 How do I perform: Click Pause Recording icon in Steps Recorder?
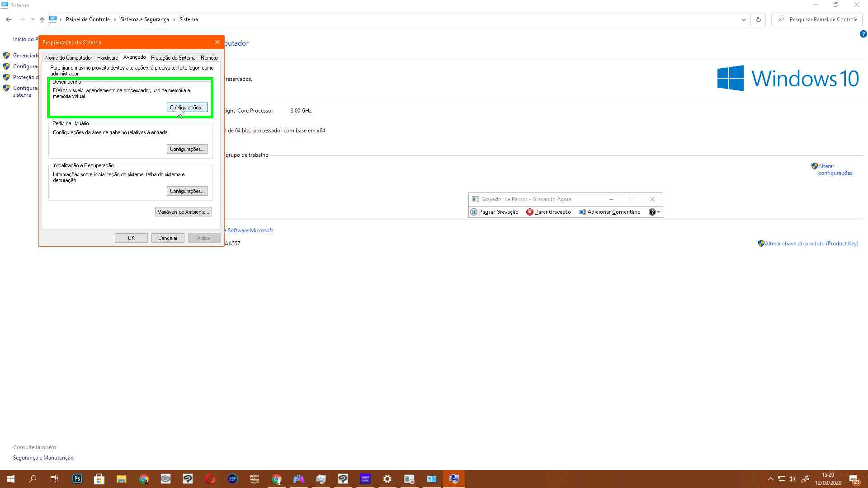click(x=474, y=212)
